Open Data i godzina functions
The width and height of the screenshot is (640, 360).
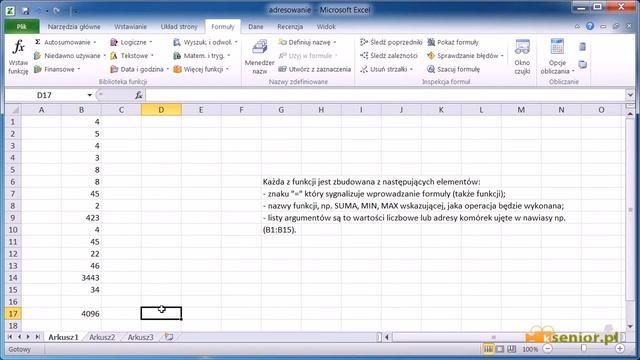click(x=139, y=69)
